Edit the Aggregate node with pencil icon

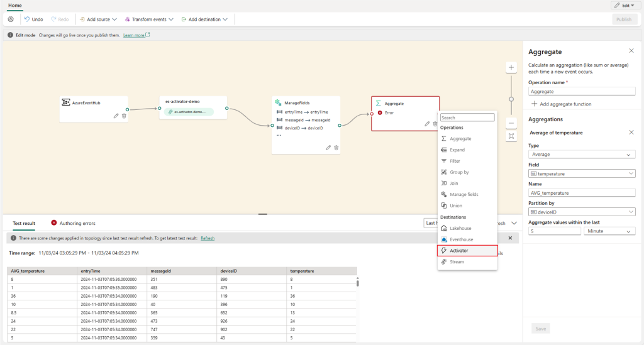pos(427,124)
